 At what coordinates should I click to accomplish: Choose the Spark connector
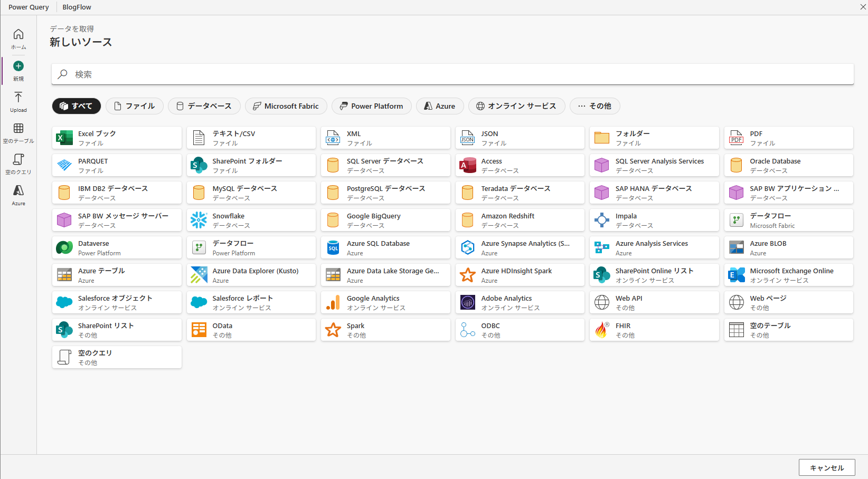(385, 330)
